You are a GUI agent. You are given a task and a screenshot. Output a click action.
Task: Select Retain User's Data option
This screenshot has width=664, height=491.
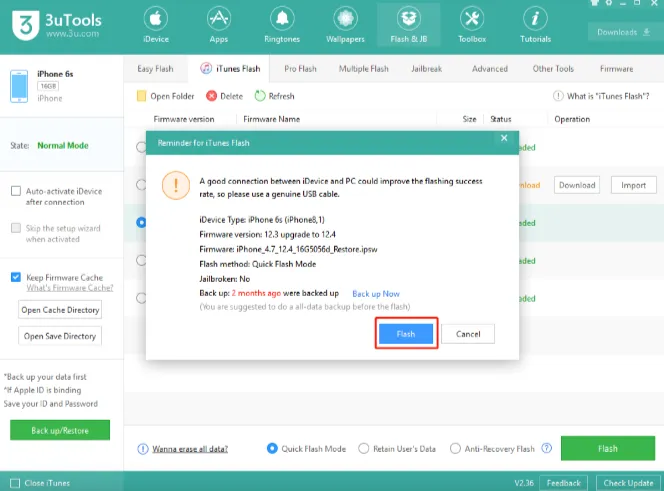coord(364,449)
